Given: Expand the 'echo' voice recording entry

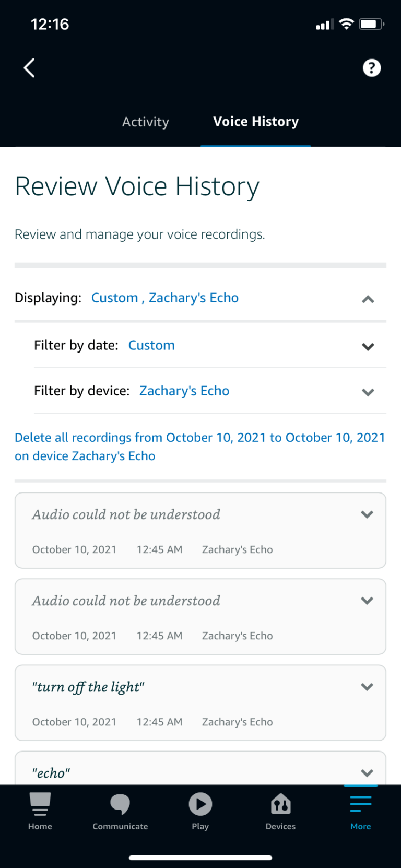Looking at the screenshot, I should click(367, 773).
